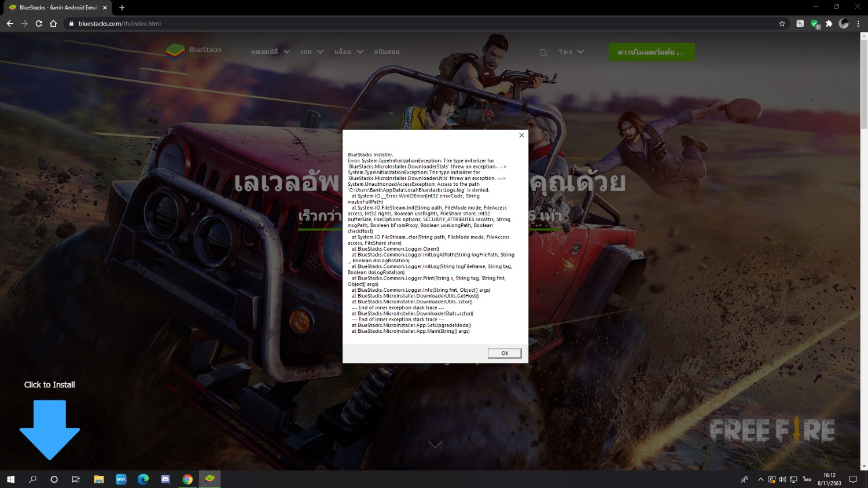Open Windows taskbar search

coord(32,479)
